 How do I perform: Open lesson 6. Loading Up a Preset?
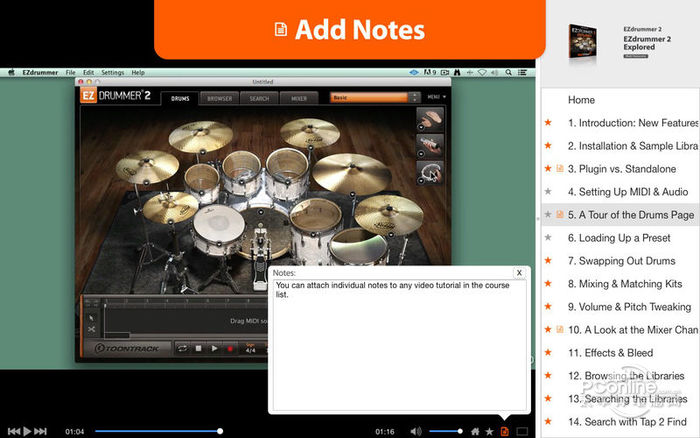point(619,238)
